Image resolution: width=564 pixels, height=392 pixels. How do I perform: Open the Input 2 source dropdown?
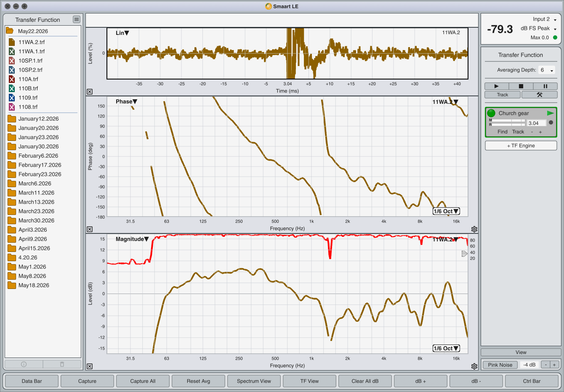[x=545, y=19]
